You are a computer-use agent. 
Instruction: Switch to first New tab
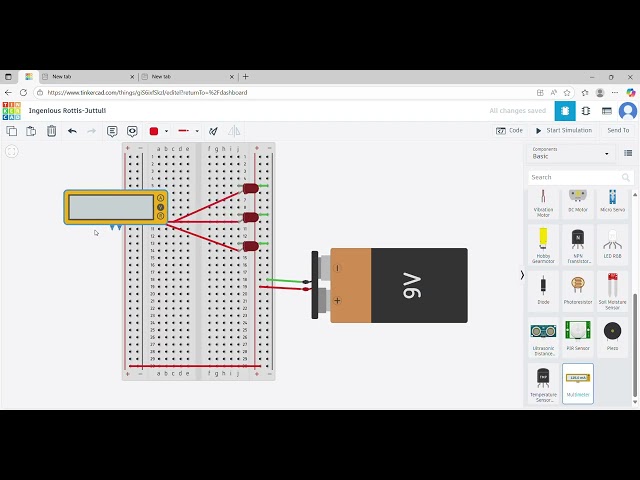88,77
